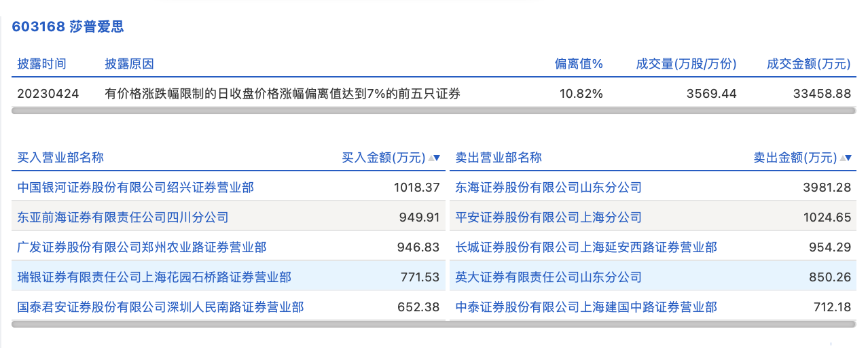Image resolution: width=868 pixels, height=348 pixels.
Task: Click 卖出营业部名称 column header
Action: [499, 158]
